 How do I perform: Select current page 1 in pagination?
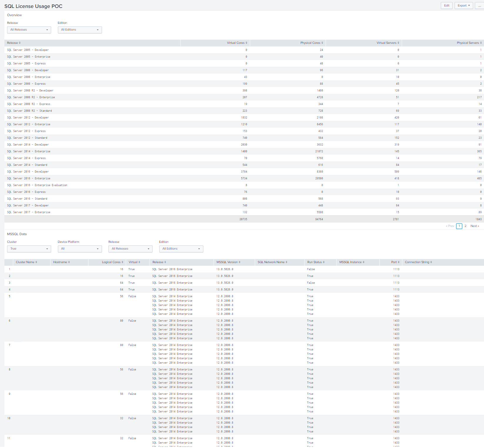(459, 226)
